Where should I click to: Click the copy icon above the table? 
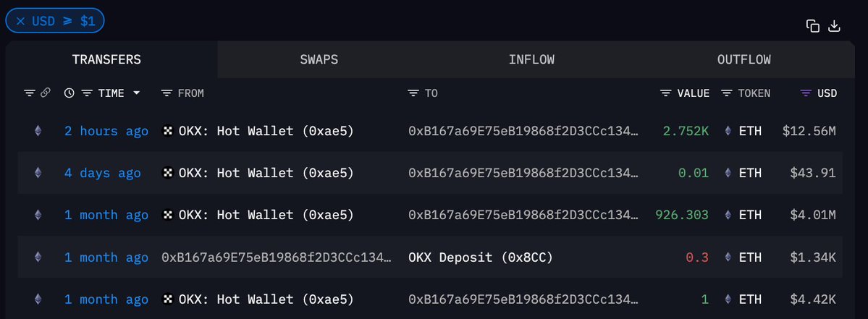click(813, 26)
